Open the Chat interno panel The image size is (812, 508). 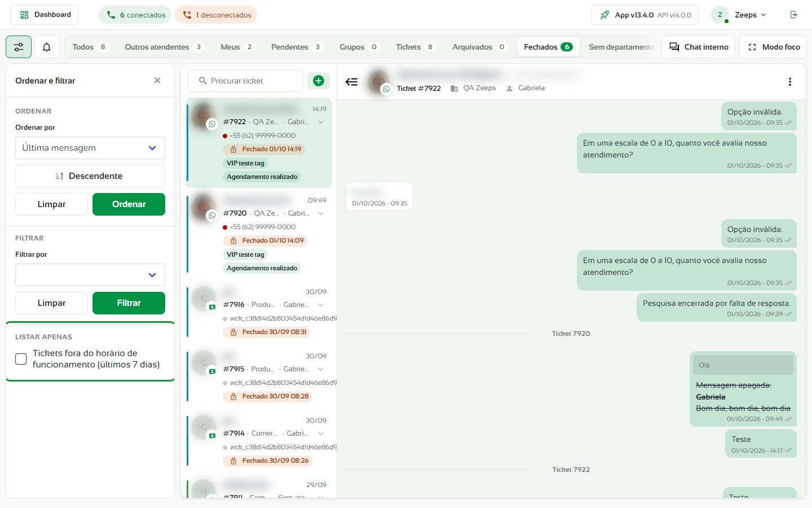(x=699, y=47)
